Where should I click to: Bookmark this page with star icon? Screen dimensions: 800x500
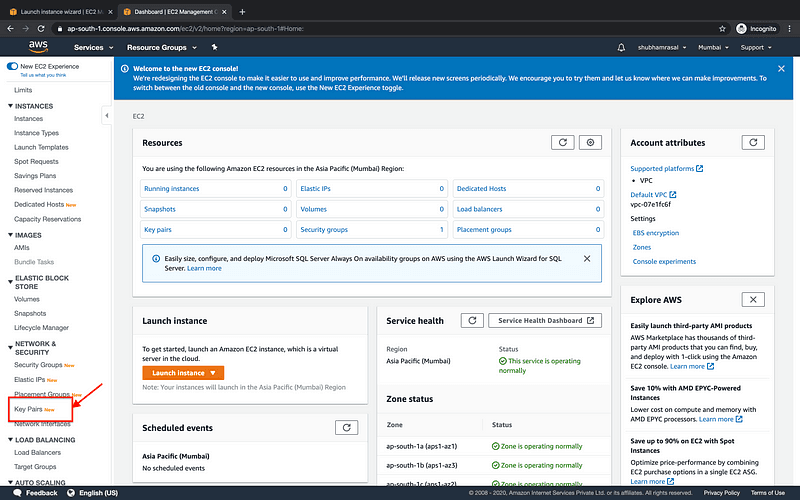(722, 29)
